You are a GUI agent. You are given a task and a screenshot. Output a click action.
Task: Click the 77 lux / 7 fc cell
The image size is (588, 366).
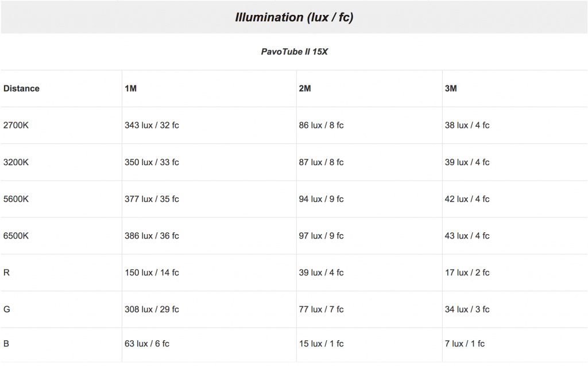click(x=321, y=309)
